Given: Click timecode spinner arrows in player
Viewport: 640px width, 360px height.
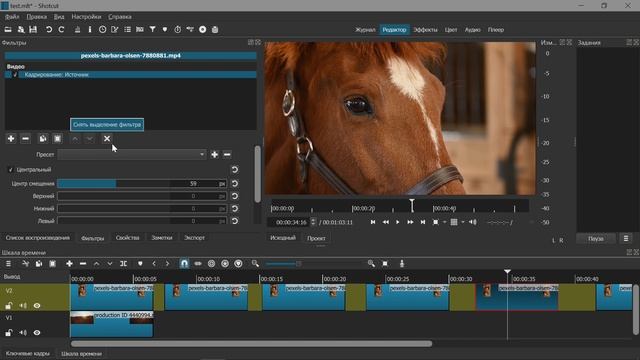Looking at the screenshot, I should click(x=313, y=222).
